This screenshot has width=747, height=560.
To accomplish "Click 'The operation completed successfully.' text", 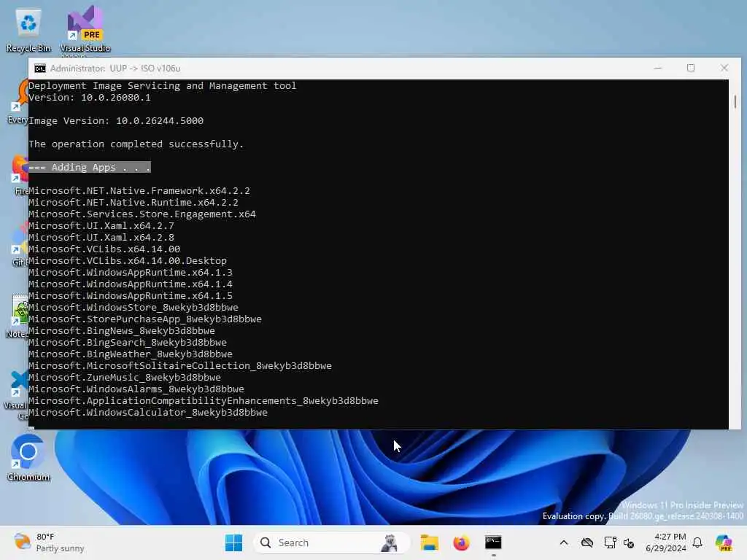I will (x=136, y=144).
